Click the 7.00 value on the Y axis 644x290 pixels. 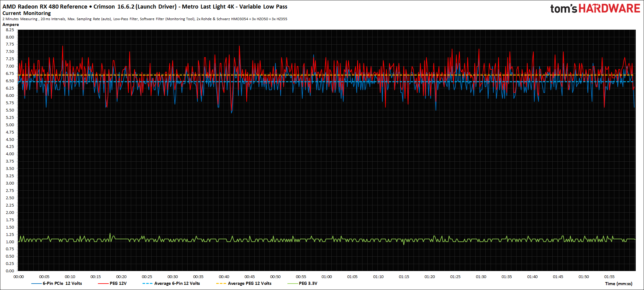[10, 66]
